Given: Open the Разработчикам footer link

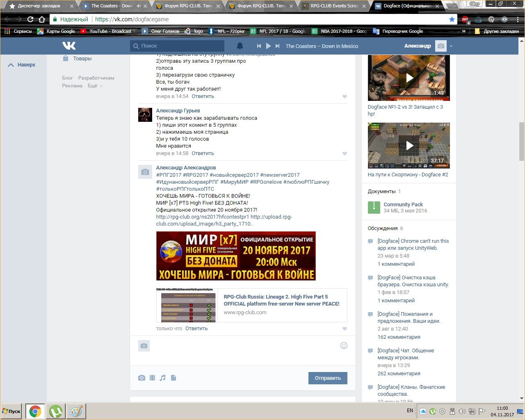Looking at the screenshot, I should [x=96, y=78].
